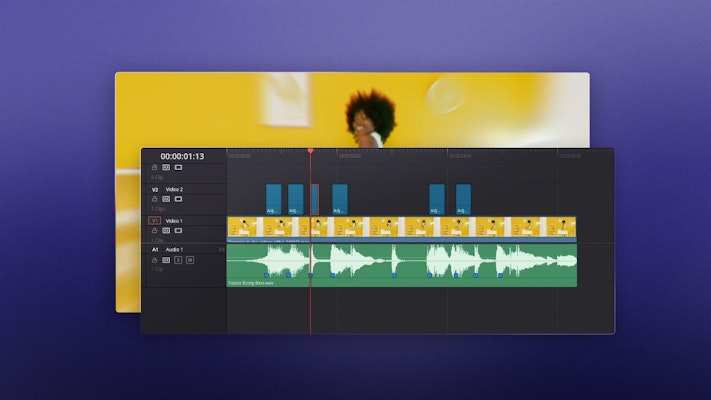This screenshot has height=400, width=711.
Task: Click the 00:00:01:13 timecode field
Action: tap(182, 156)
